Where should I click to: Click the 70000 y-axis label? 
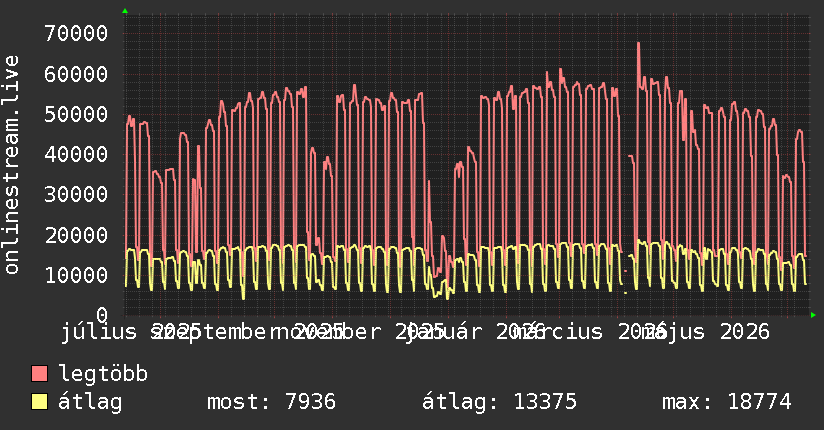pyautogui.click(x=76, y=34)
